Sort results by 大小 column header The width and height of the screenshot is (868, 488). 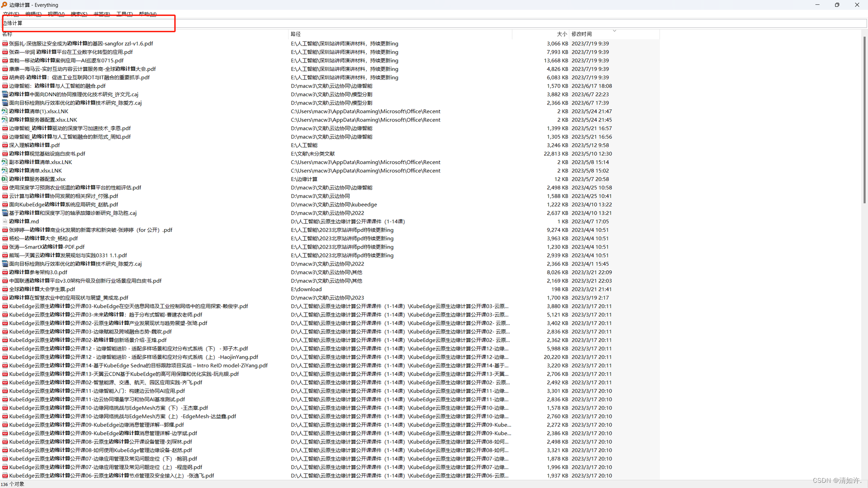click(561, 34)
